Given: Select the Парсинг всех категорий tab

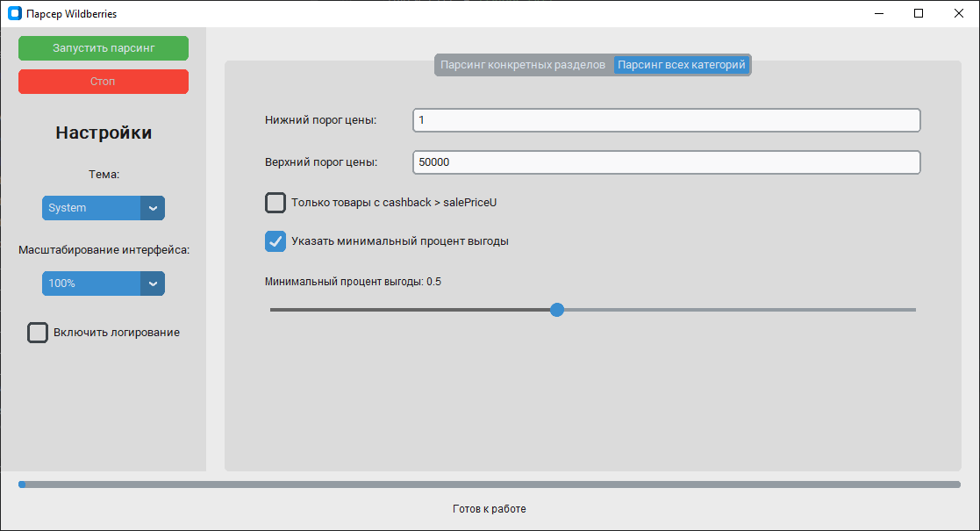Looking at the screenshot, I should [681, 64].
